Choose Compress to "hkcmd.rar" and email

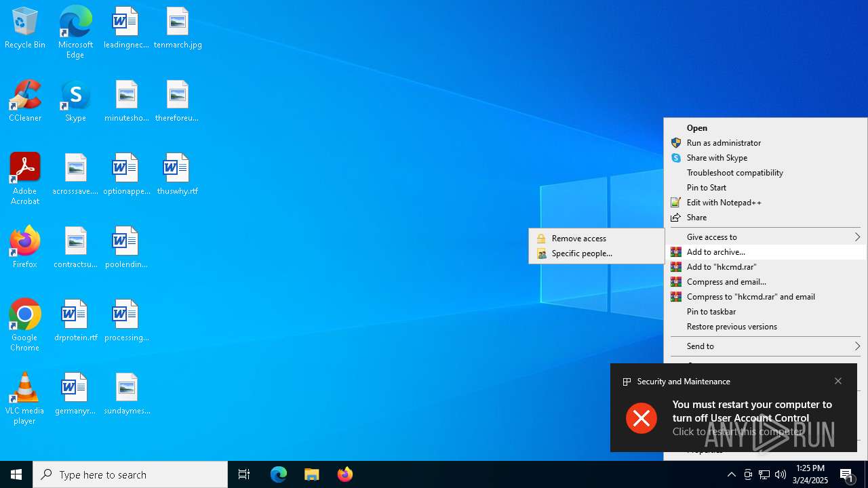(765, 297)
